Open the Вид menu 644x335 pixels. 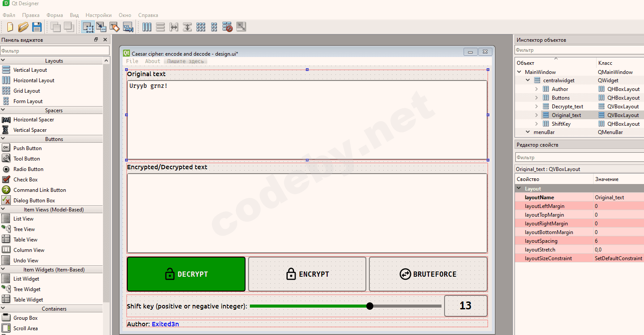coord(74,15)
